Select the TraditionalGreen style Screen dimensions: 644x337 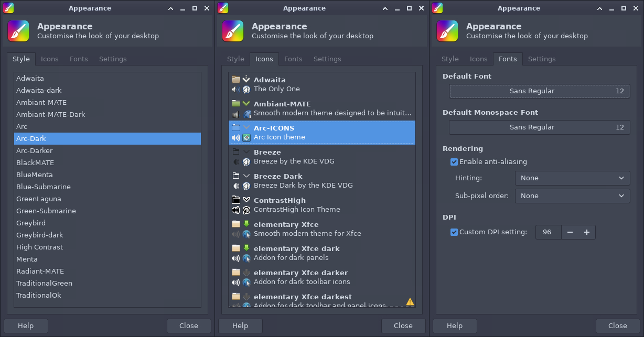(x=108, y=284)
